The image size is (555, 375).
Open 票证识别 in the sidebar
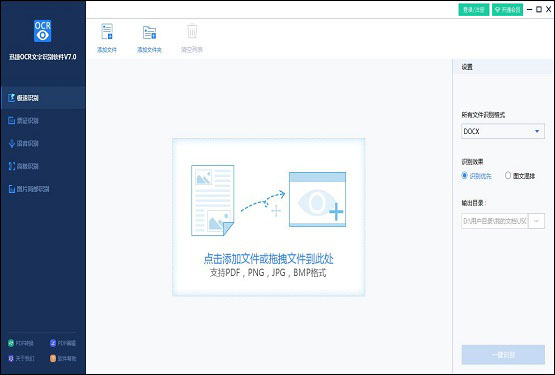tap(43, 121)
